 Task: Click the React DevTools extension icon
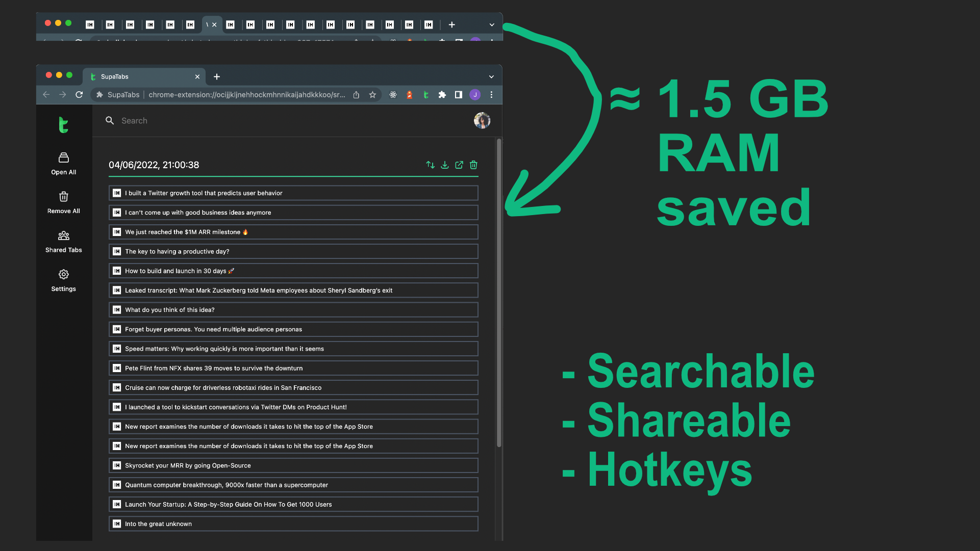[x=393, y=94]
